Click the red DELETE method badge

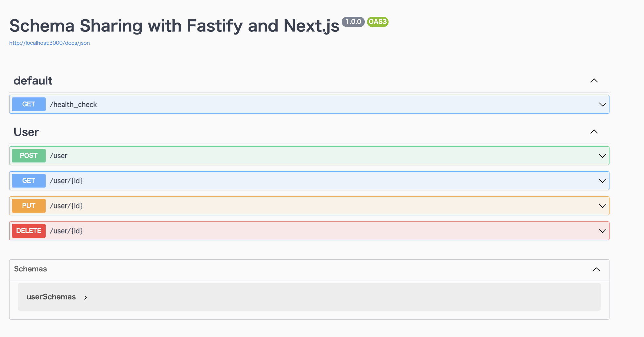29,231
